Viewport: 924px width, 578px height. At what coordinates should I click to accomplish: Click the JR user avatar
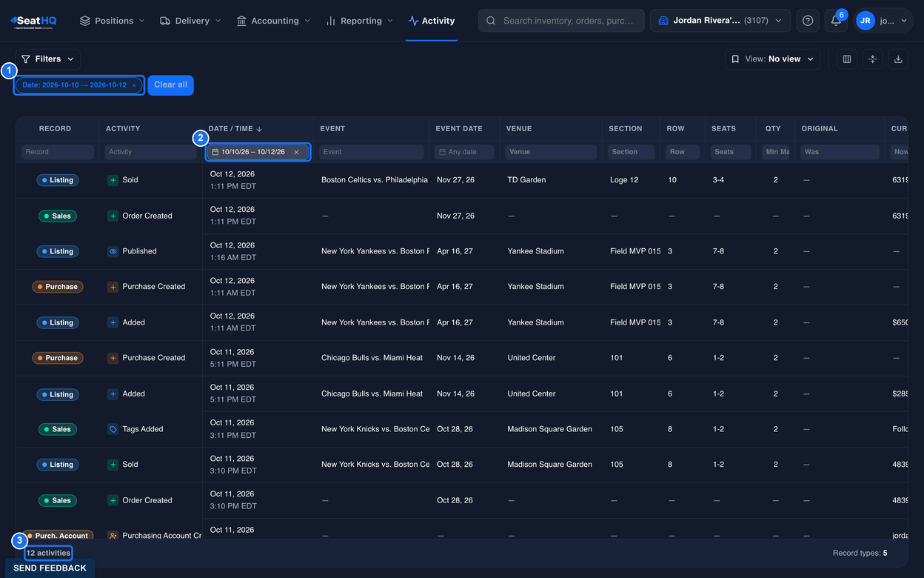click(x=865, y=21)
